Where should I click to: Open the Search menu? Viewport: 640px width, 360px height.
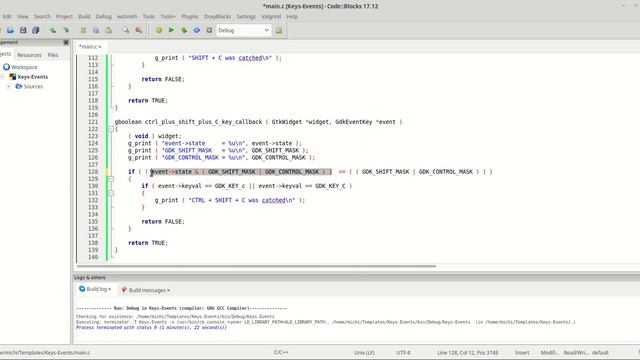42,16
